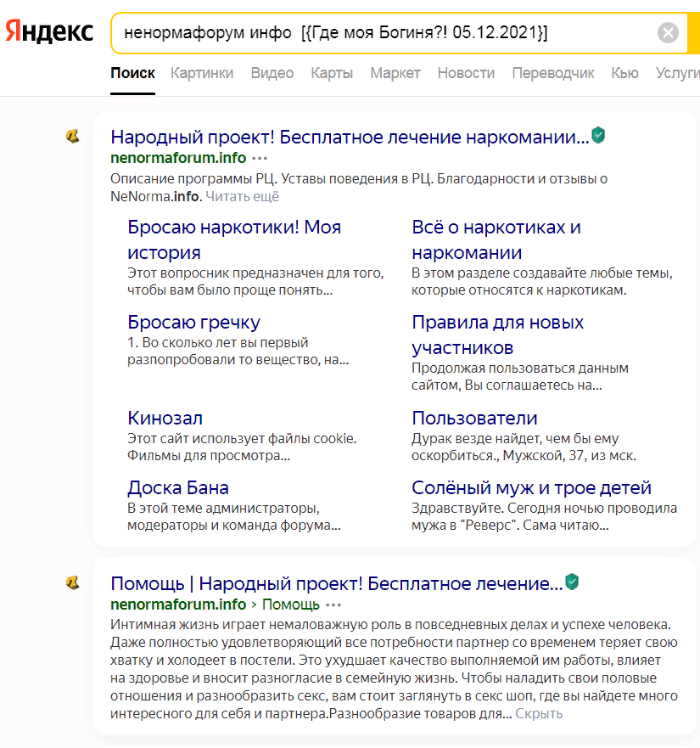Image resolution: width=700 pixels, height=748 pixels.
Task: Click inside the search input field
Action: click(382, 32)
